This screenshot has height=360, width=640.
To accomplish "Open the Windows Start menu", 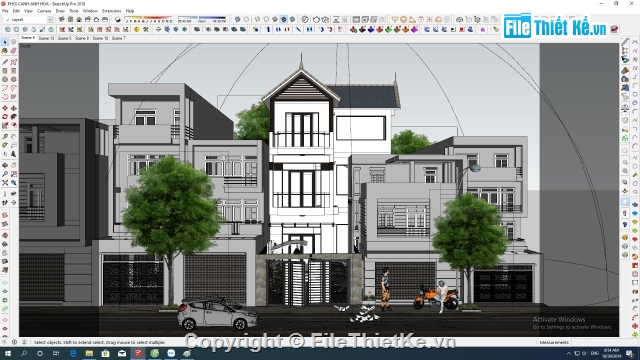I will coord(7,353).
